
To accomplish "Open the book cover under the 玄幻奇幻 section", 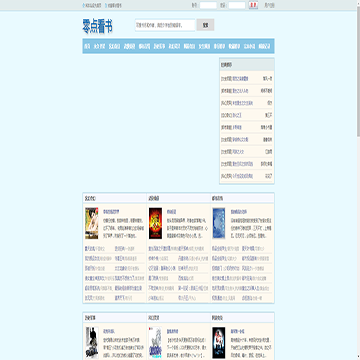I will [x=92, y=223].
